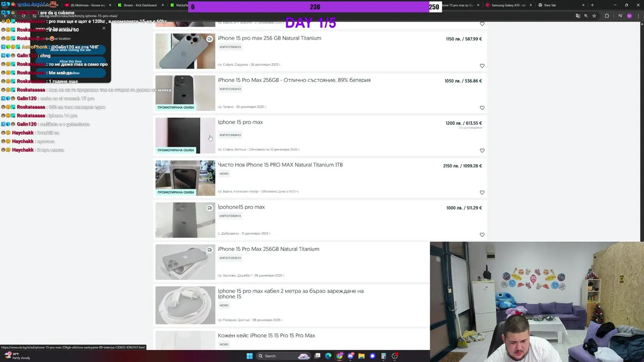This screenshot has height=362, width=644.
Task: Open listing Отлично състояние, 89% батерия
Action: click(294, 80)
